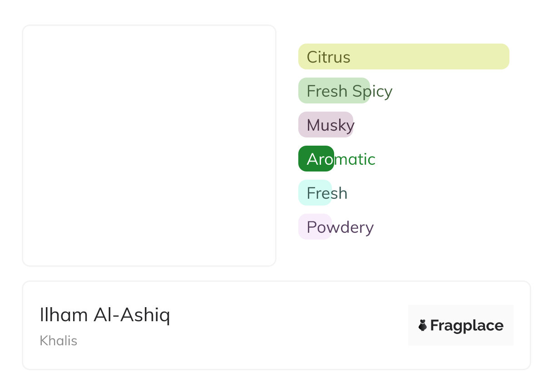Click the 'Musky' label text
This screenshot has width=553, height=392.
330,125
